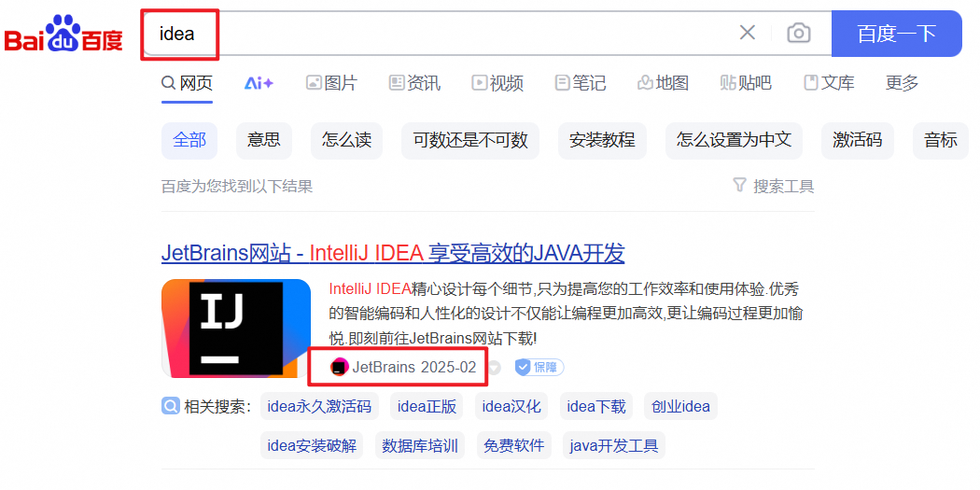This screenshot has width=980, height=490.
Task: Click the 百度一下 search button
Action: point(896,33)
